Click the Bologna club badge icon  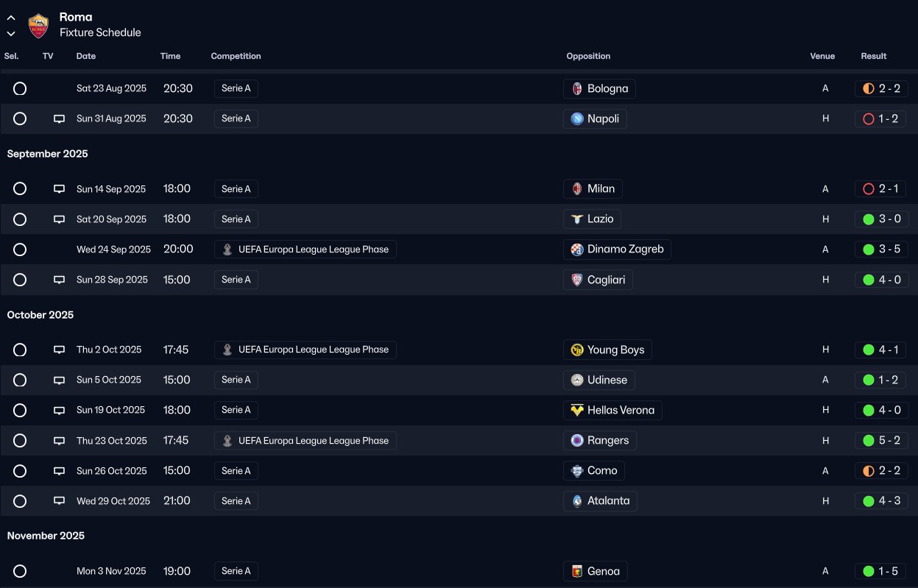click(x=577, y=89)
